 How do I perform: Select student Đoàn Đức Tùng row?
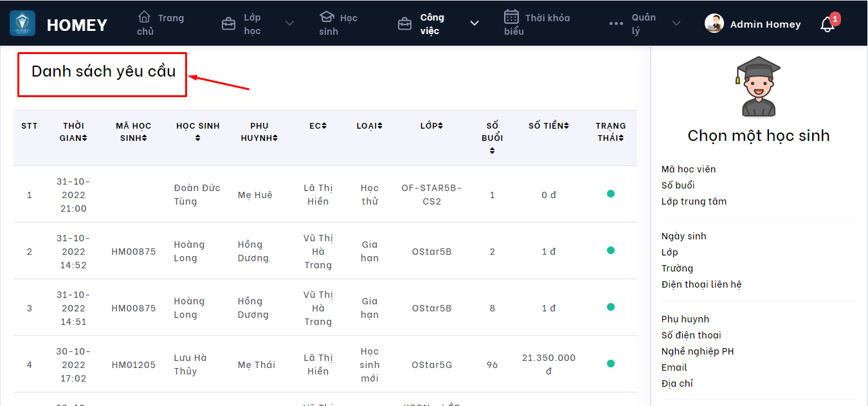(x=197, y=194)
